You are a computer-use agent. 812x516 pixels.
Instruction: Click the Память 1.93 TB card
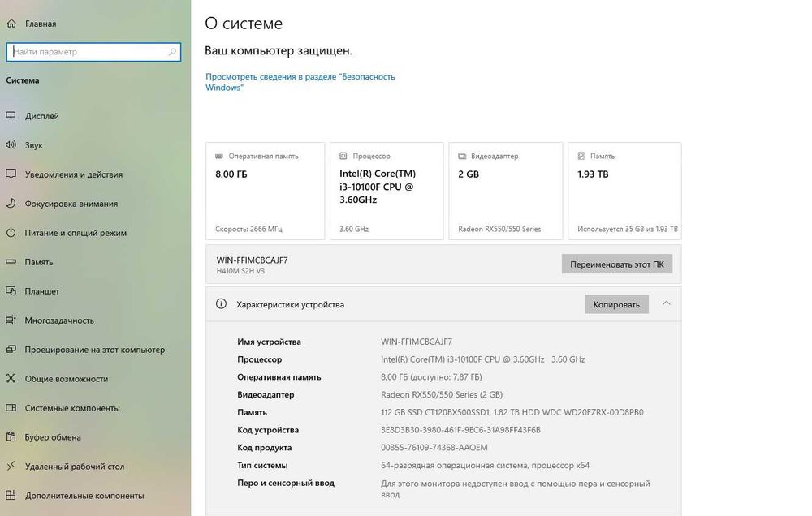coord(624,191)
